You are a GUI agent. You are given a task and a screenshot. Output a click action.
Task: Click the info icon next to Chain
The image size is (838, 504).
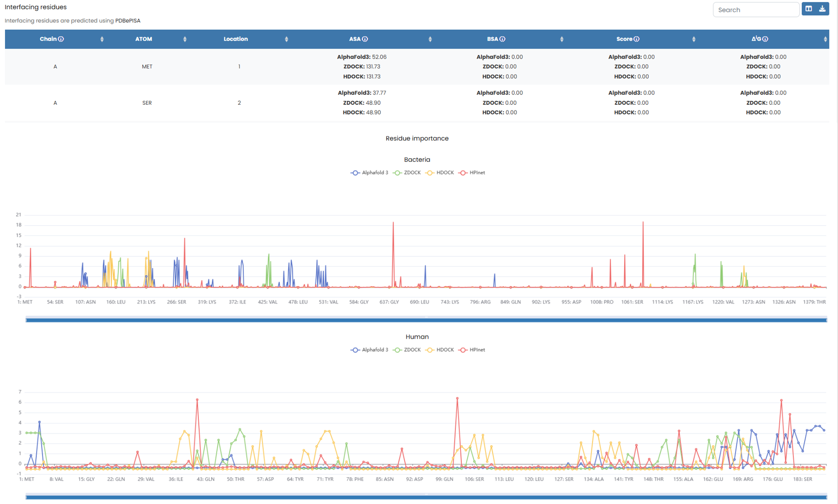(61, 39)
